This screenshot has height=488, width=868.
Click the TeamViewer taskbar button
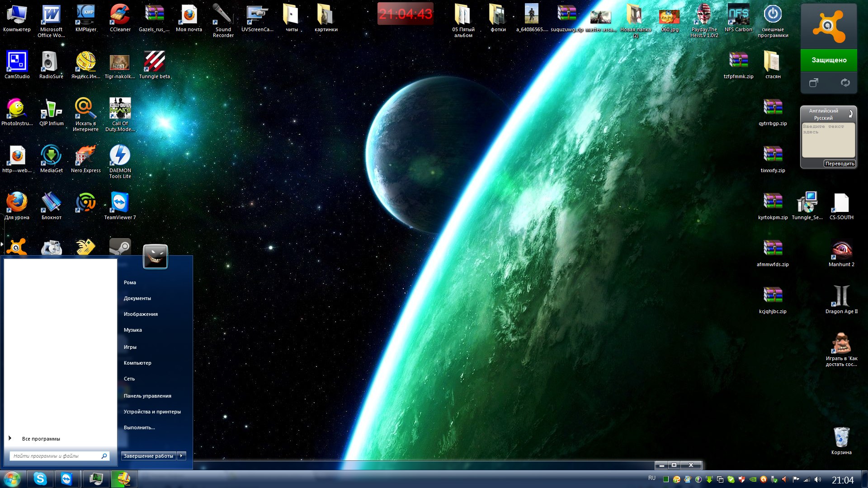pyautogui.click(x=67, y=479)
